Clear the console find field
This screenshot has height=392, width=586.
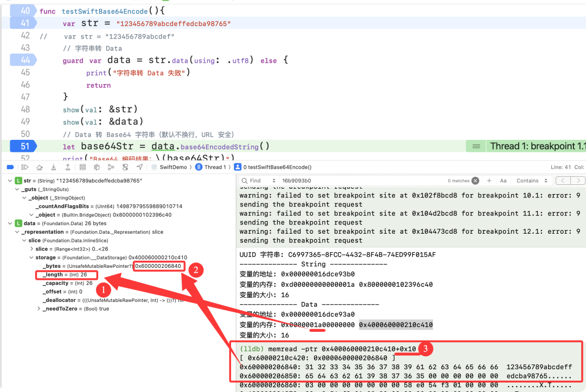point(475,181)
